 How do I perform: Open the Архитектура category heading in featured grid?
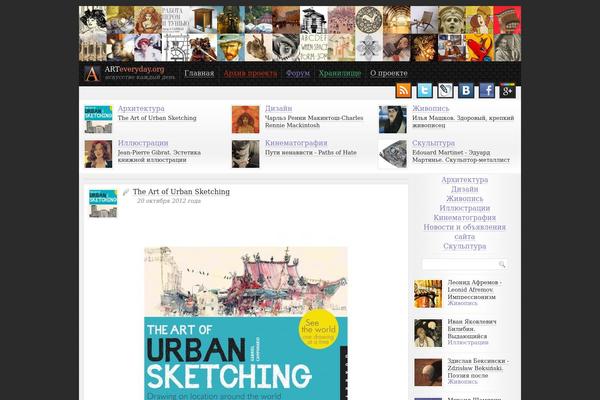(141, 108)
